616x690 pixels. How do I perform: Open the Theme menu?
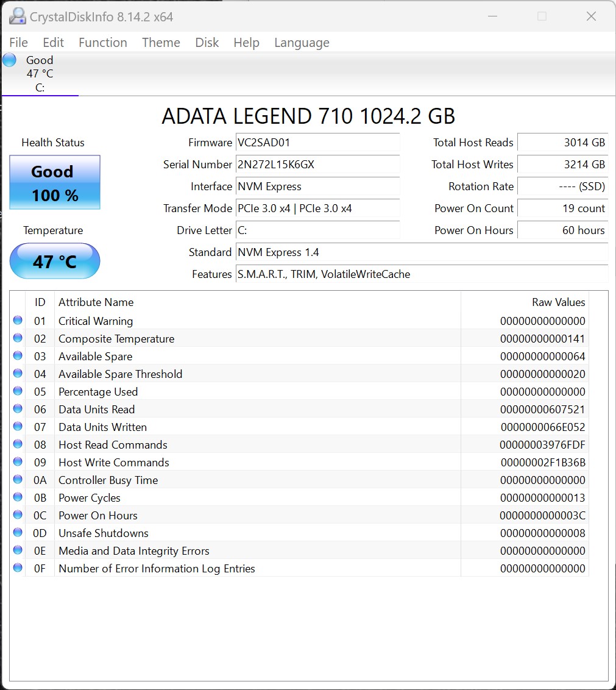click(x=161, y=42)
